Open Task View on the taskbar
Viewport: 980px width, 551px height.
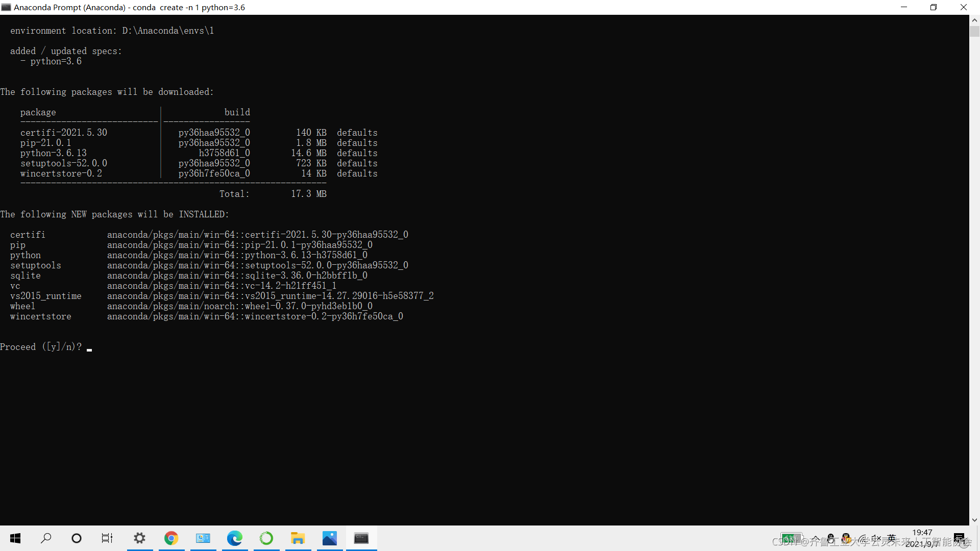coord(107,538)
